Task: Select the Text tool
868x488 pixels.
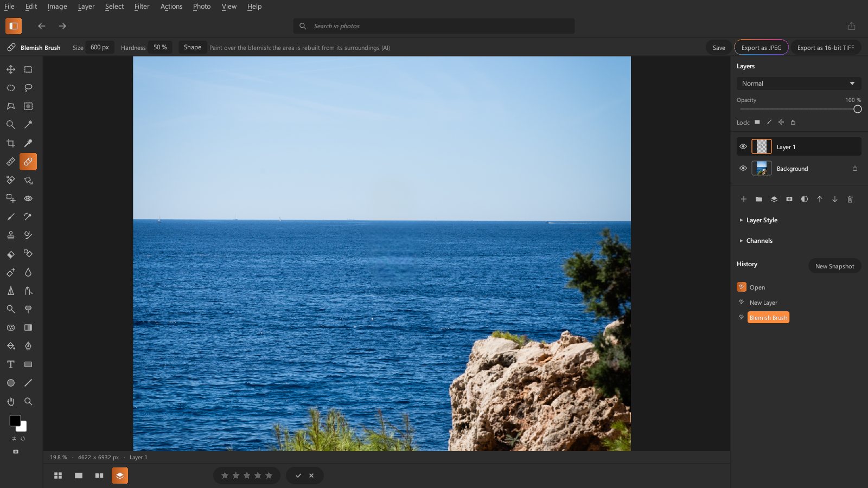Action: click(11, 364)
